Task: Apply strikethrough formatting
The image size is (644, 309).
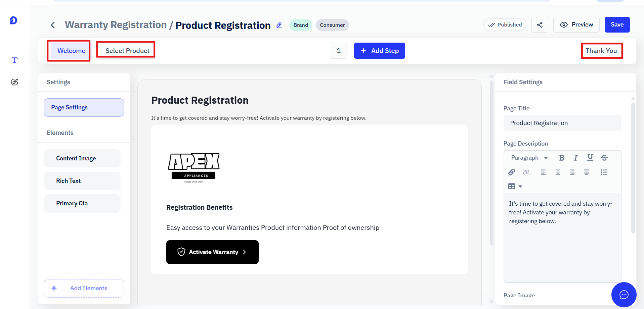Action: click(x=604, y=158)
